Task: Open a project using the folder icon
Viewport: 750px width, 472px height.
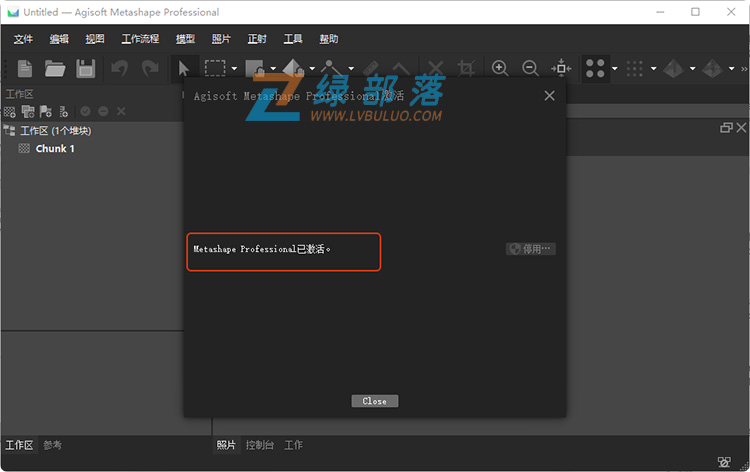Action: [55, 68]
